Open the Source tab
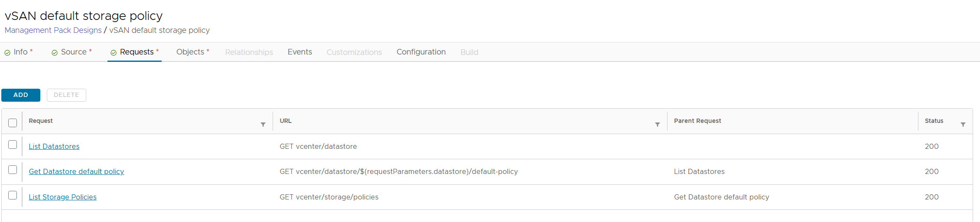 [74, 52]
